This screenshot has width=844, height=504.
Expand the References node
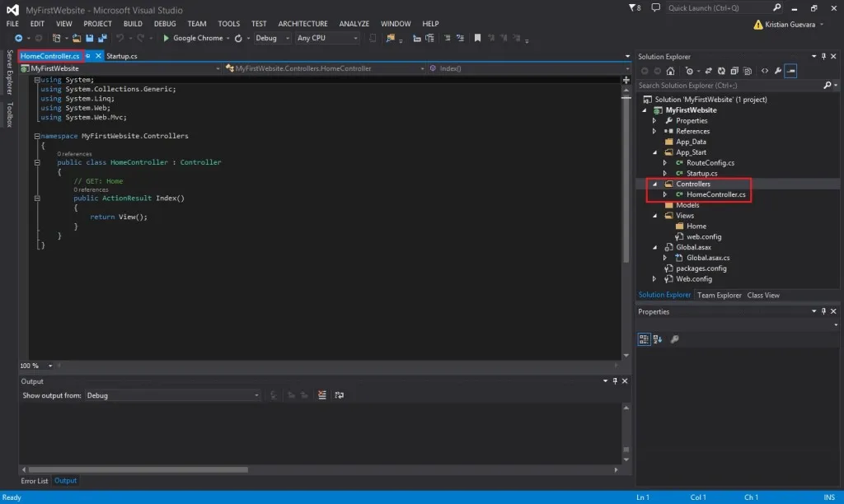654,131
